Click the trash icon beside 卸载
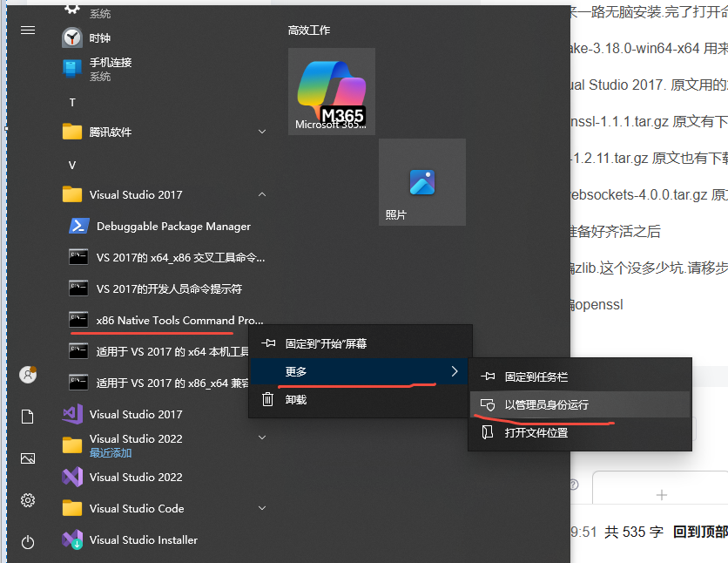Screen dimensions: 728x563 pos(268,399)
